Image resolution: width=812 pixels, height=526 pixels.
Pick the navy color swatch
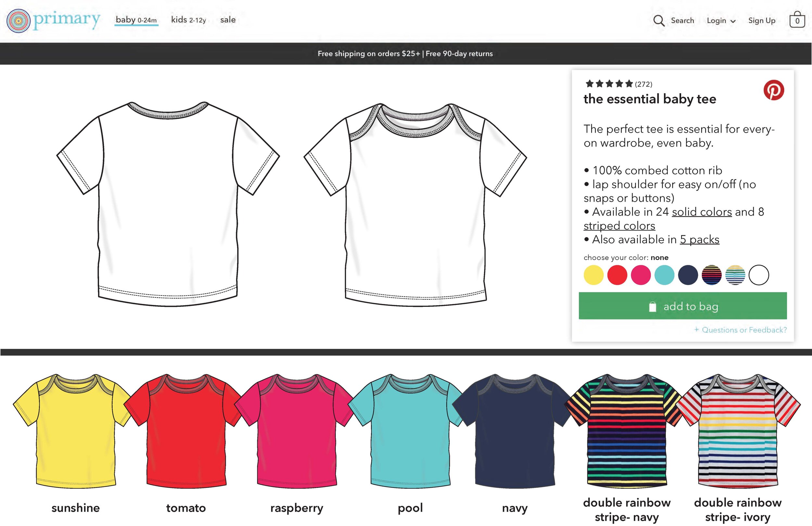(x=688, y=275)
